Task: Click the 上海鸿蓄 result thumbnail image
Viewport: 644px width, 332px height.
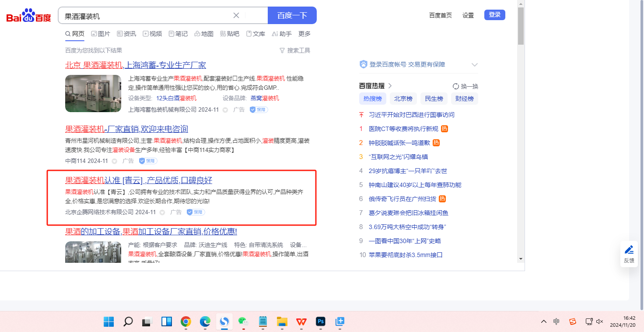Action: [93, 93]
